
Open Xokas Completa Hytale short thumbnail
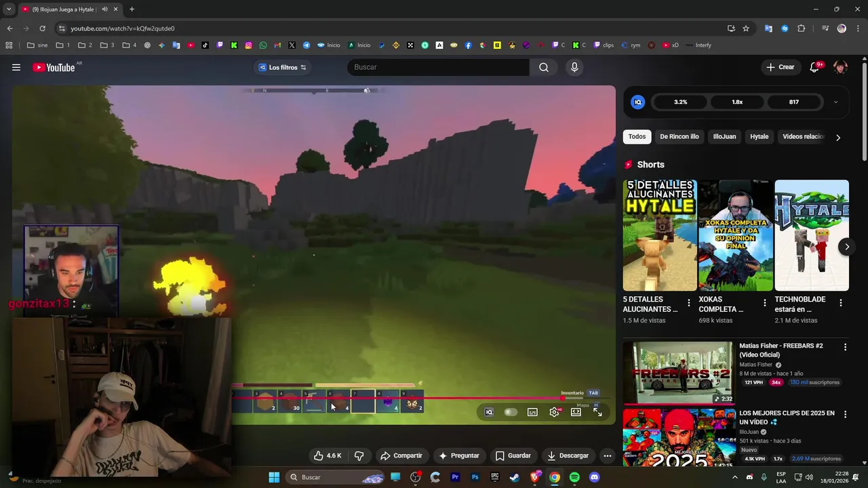[x=736, y=235]
